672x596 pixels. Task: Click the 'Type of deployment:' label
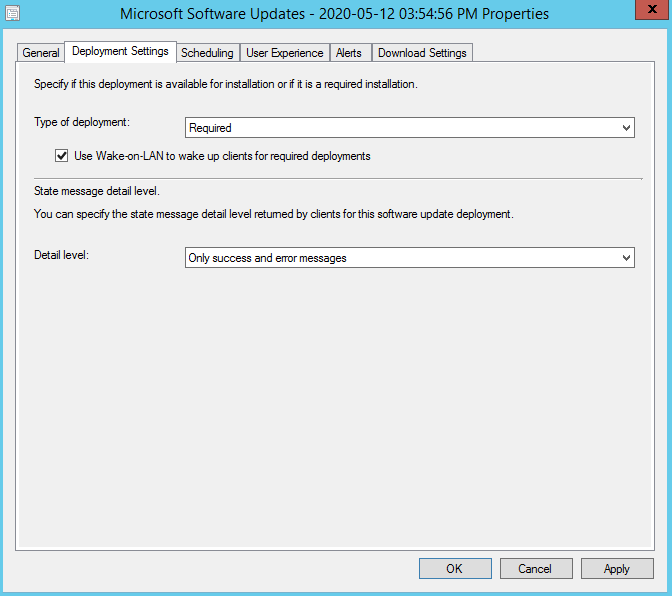coord(82,122)
